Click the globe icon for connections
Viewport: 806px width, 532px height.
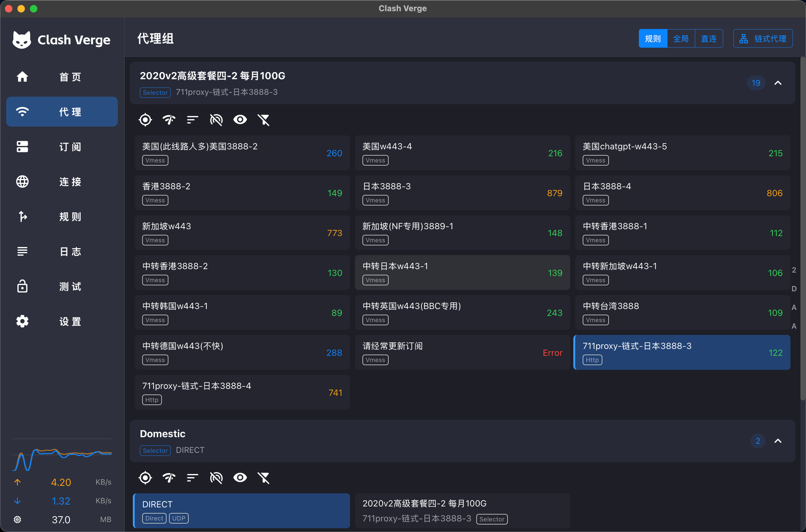pos(22,181)
